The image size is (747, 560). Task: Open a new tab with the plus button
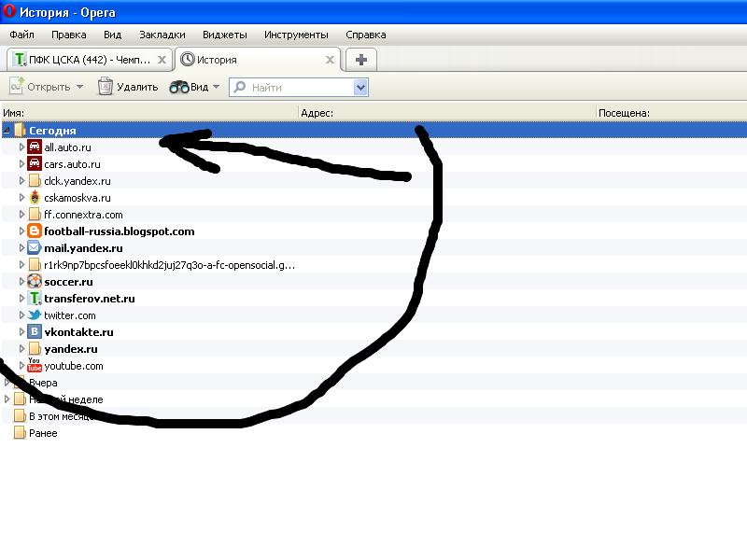361,60
